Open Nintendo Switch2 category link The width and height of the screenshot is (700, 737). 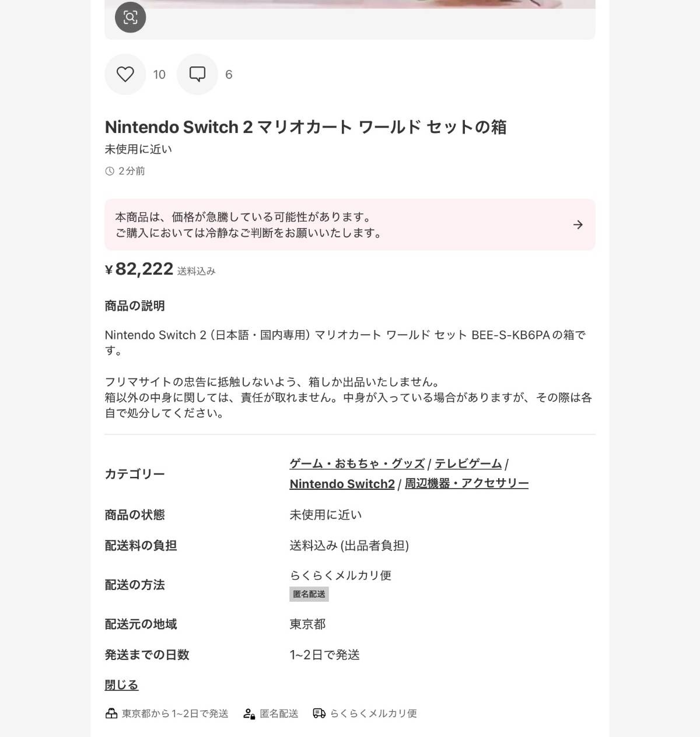[342, 484]
